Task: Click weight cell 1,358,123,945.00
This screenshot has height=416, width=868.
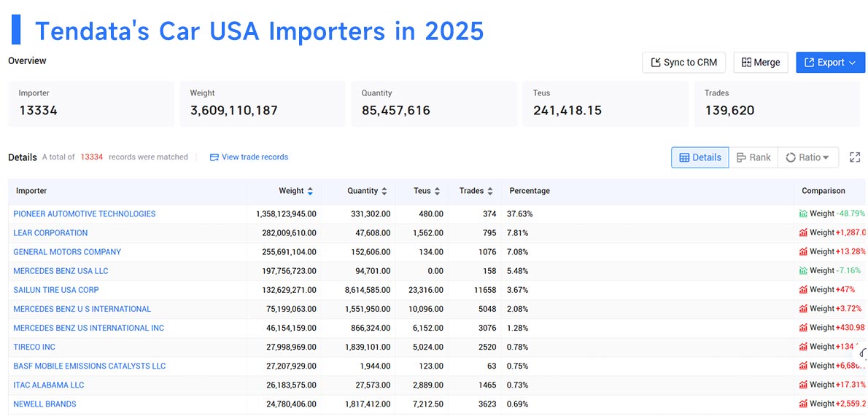Action: 286,214
